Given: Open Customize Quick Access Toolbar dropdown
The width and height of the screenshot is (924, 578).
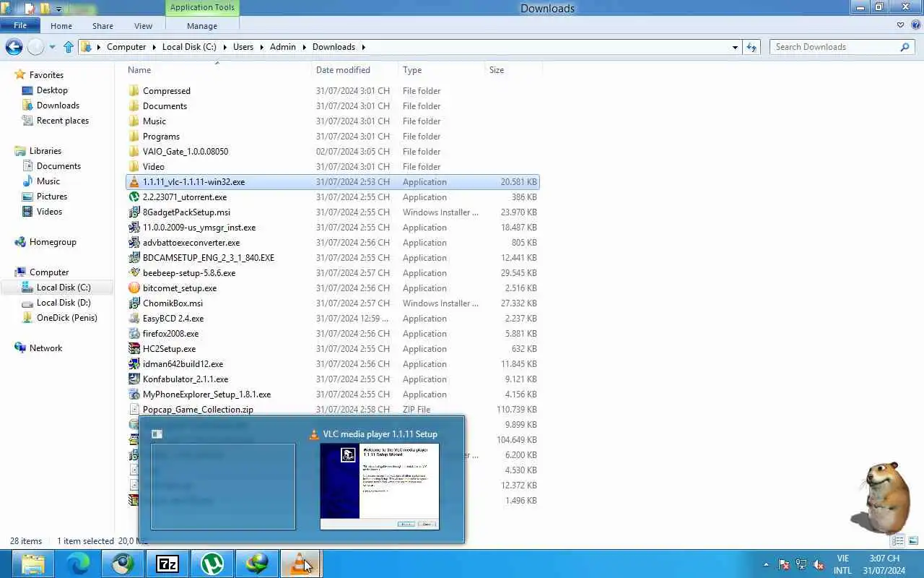Looking at the screenshot, I should (58, 9).
